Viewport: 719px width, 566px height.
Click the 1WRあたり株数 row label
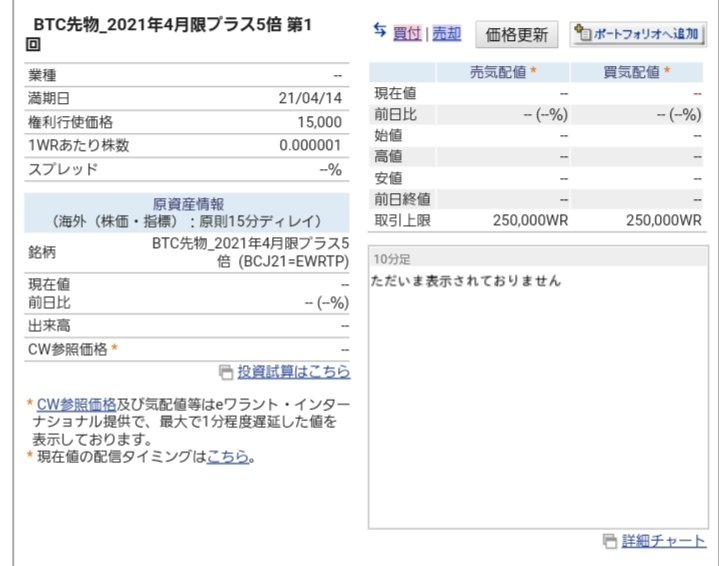click(x=78, y=145)
